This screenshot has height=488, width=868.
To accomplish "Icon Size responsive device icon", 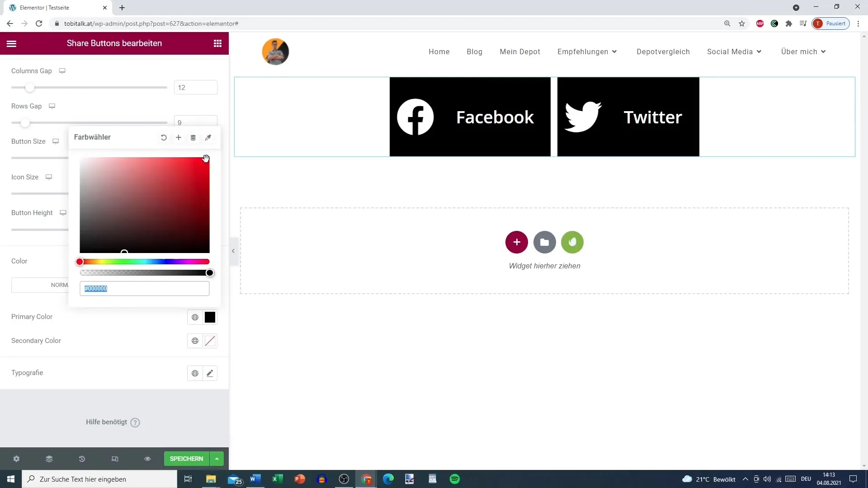I will pyautogui.click(x=49, y=177).
